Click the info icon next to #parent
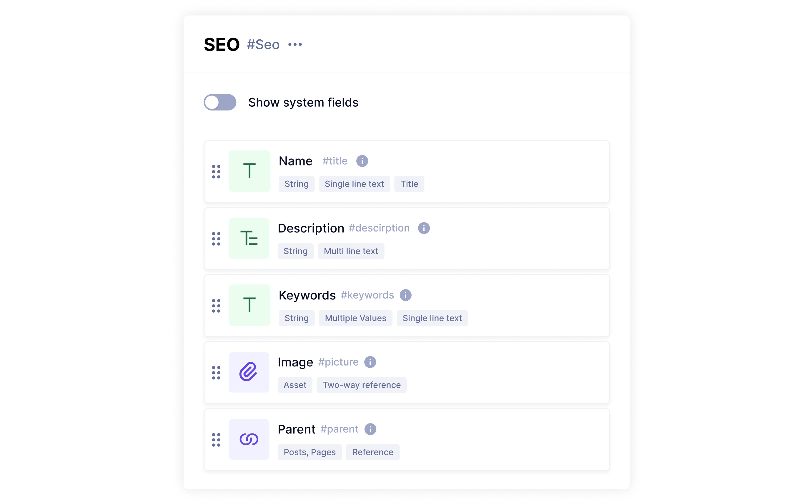 click(x=370, y=429)
